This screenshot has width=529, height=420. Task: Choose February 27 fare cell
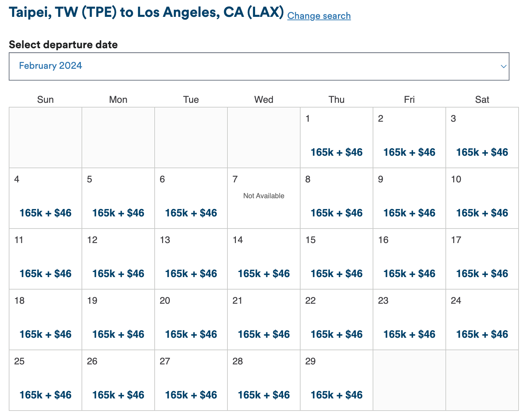coord(191,395)
